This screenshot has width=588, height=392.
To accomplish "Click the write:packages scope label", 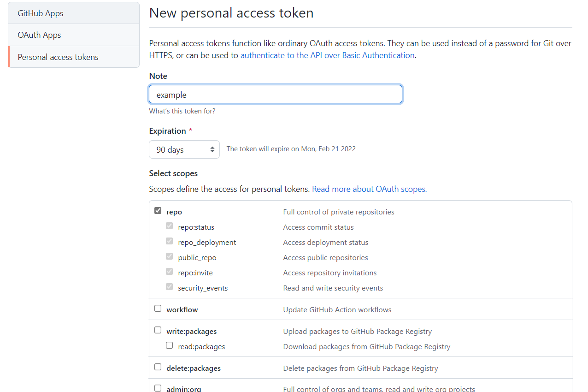I will 191,332.
